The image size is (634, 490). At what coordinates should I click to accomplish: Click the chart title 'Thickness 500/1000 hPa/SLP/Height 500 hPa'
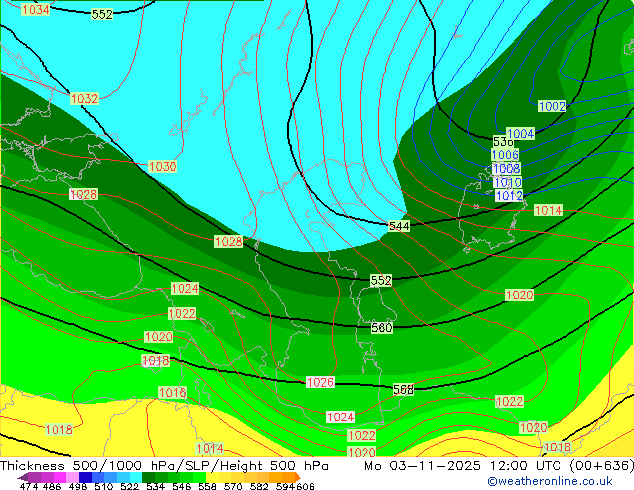pyautogui.click(x=164, y=466)
